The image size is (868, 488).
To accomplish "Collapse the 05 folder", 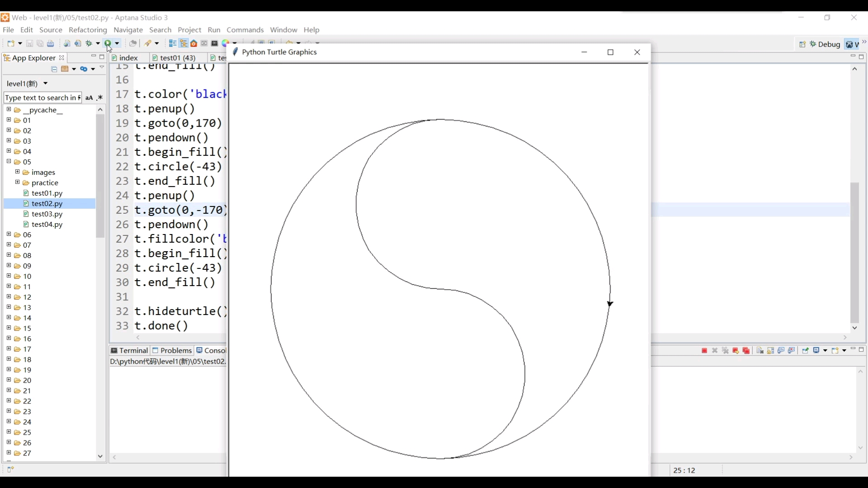I will pos(9,161).
